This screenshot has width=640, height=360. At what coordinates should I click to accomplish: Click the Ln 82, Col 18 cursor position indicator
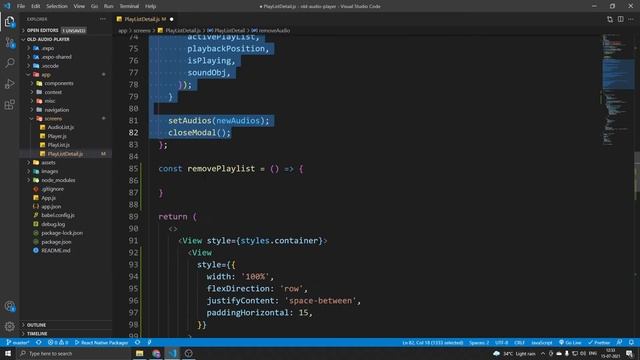433,342
